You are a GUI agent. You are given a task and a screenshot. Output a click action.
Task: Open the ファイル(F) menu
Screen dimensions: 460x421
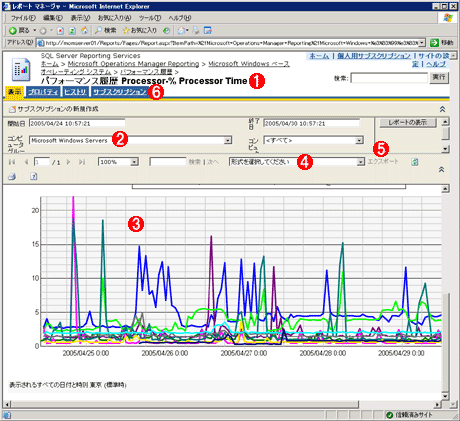23,18
